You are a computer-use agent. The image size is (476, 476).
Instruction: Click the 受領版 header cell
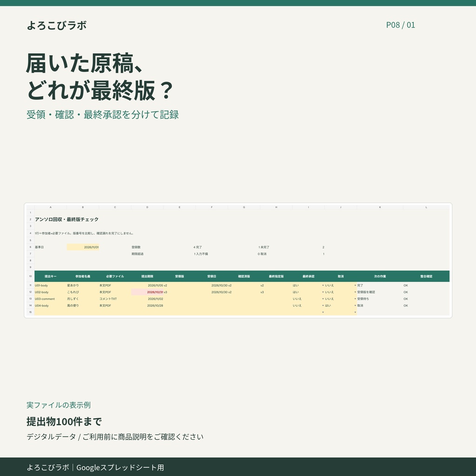[179, 276]
